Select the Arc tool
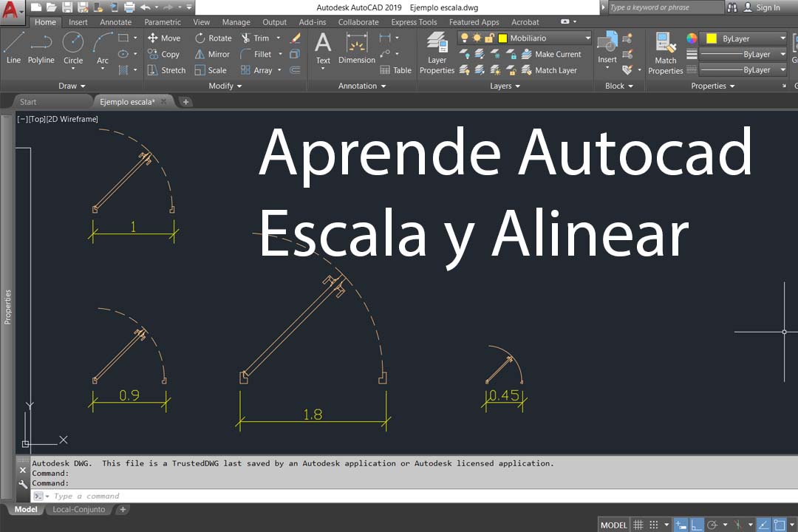Image resolution: width=798 pixels, height=532 pixels. (103, 47)
